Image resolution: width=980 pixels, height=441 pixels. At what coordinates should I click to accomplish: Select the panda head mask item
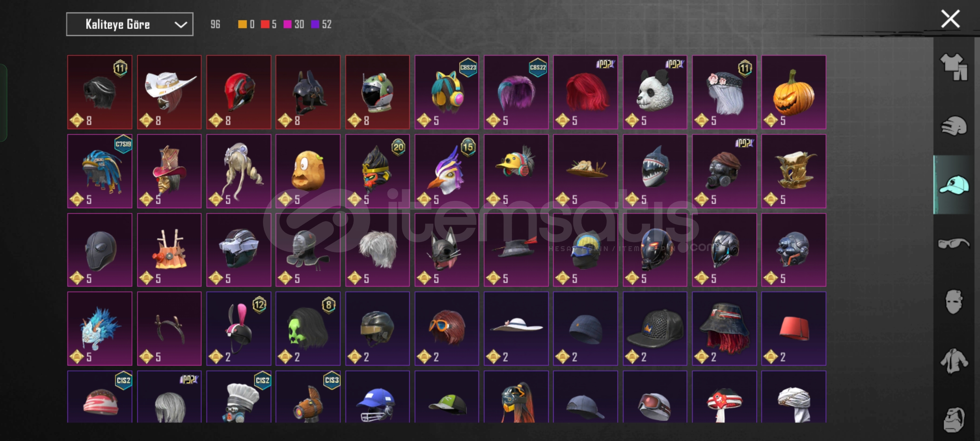tap(655, 92)
